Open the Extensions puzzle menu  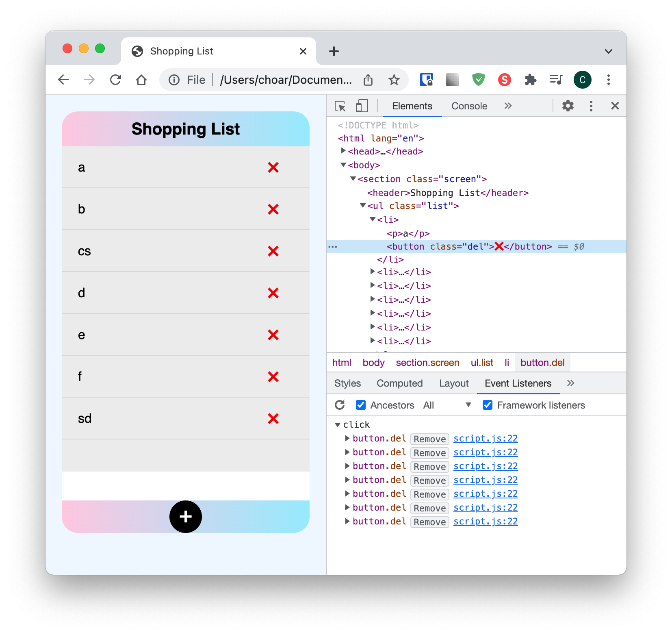pyautogui.click(x=531, y=80)
